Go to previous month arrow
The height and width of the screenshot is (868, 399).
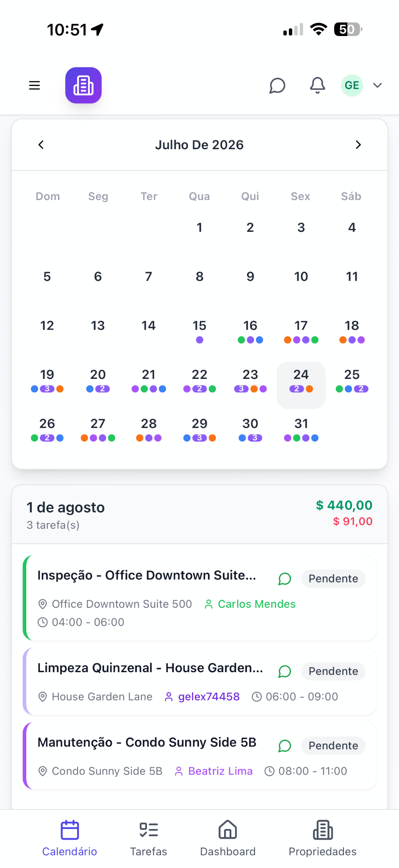tap(41, 145)
